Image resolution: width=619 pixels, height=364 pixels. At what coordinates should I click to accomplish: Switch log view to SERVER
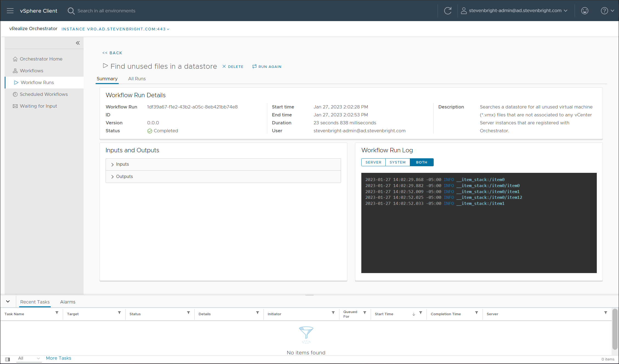[373, 162]
